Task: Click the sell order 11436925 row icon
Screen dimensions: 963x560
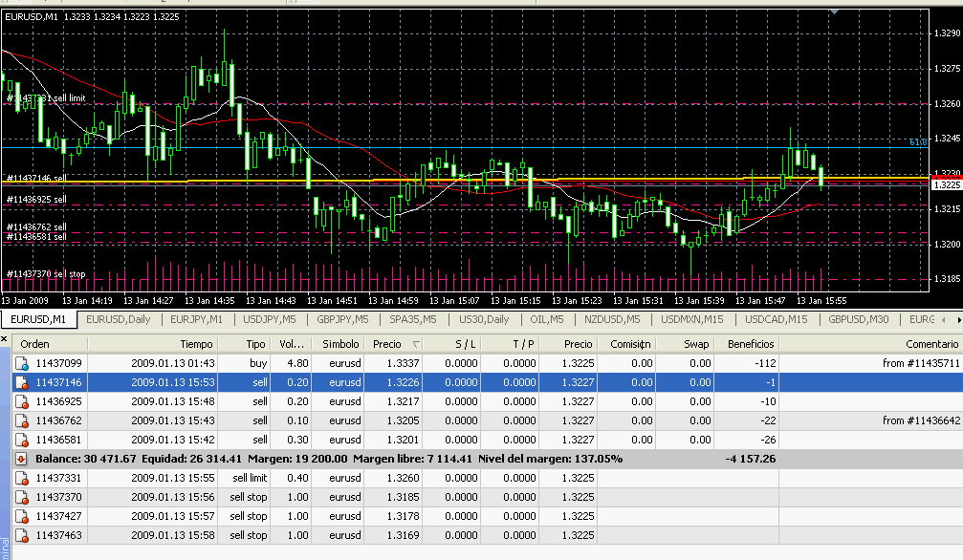Action: 21,402
